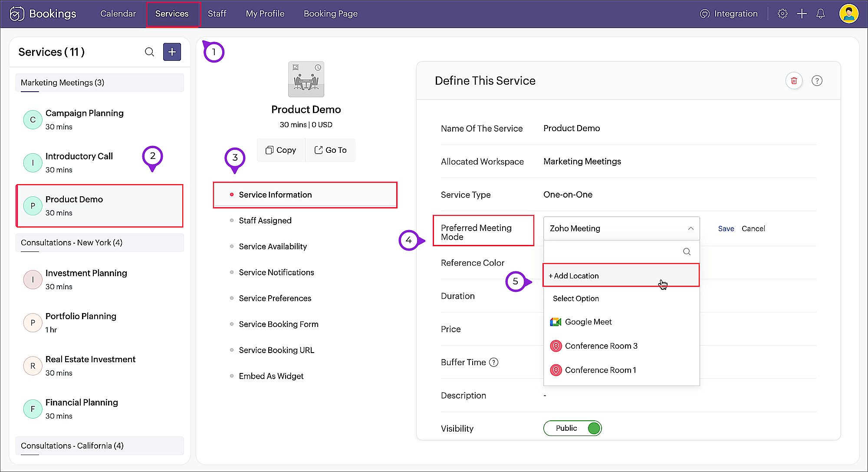The image size is (868, 472).
Task: Open the Staff tab
Action: pyautogui.click(x=217, y=13)
